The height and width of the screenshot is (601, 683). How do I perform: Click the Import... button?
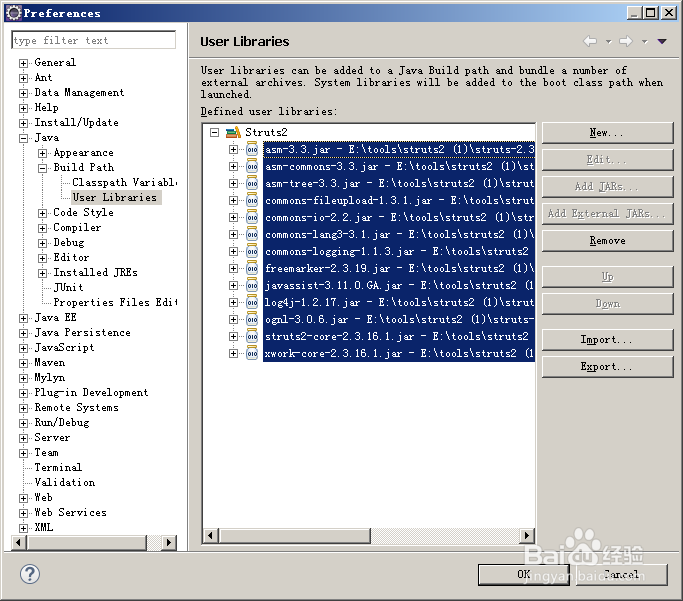click(607, 339)
